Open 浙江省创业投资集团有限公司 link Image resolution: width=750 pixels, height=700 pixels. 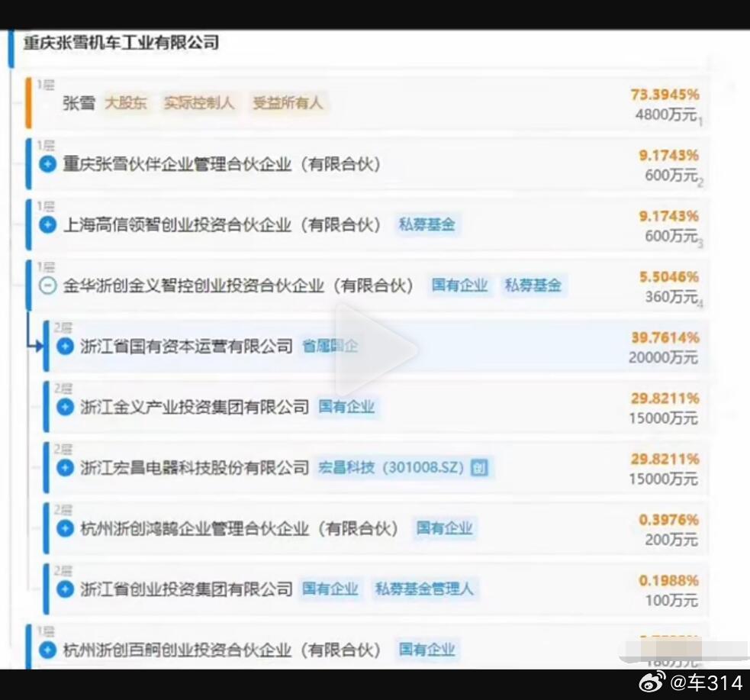click(186, 589)
